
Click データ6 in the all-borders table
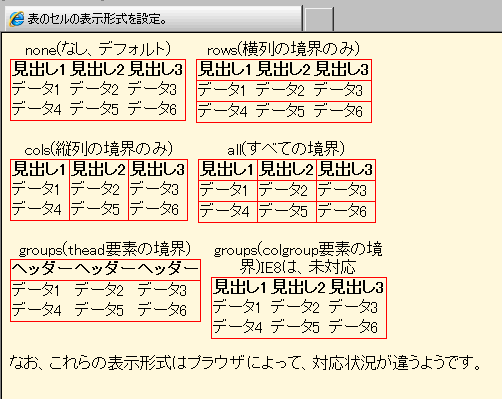pos(342,211)
